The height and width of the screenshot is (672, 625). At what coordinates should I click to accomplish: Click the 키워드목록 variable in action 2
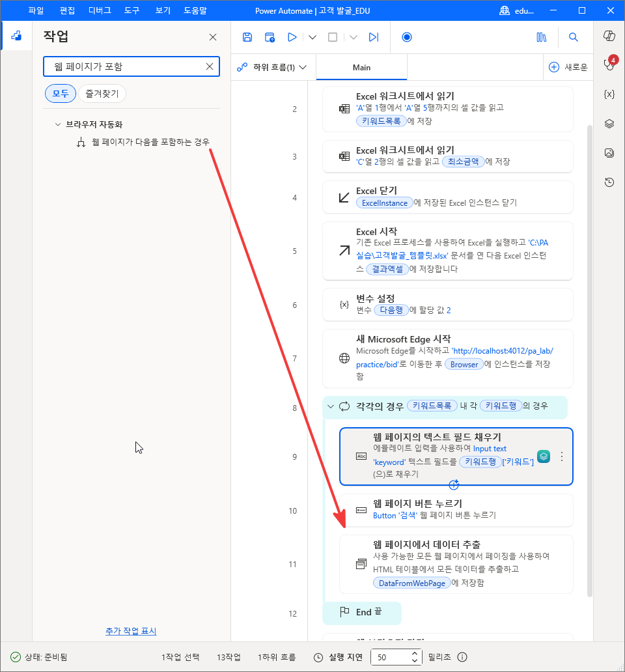(x=382, y=121)
